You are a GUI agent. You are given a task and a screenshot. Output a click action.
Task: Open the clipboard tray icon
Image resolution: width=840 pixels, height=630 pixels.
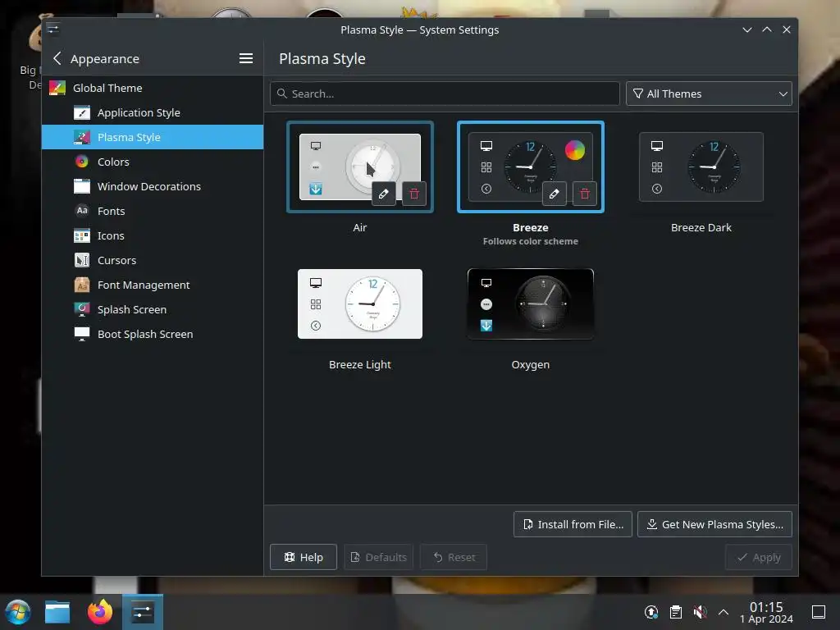pyautogui.click(x=676, y=612)
